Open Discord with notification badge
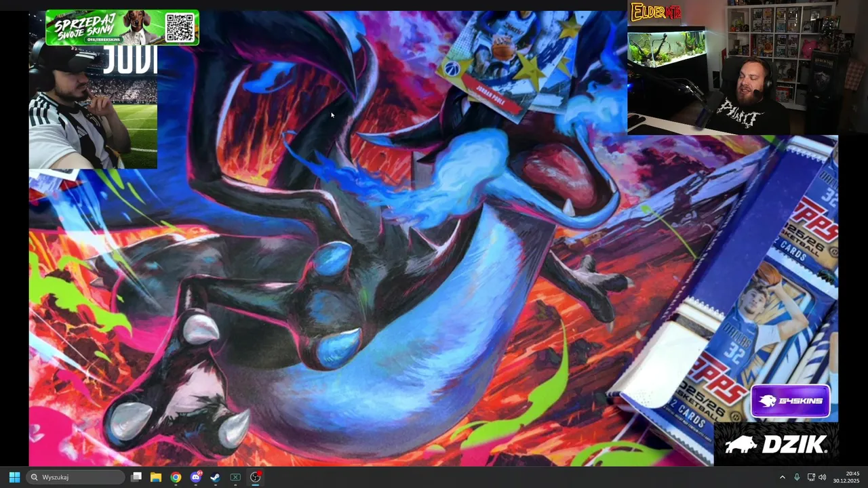The width and height of the screenshot is (868, 488). pyautogui.click(x=196, y=477)
